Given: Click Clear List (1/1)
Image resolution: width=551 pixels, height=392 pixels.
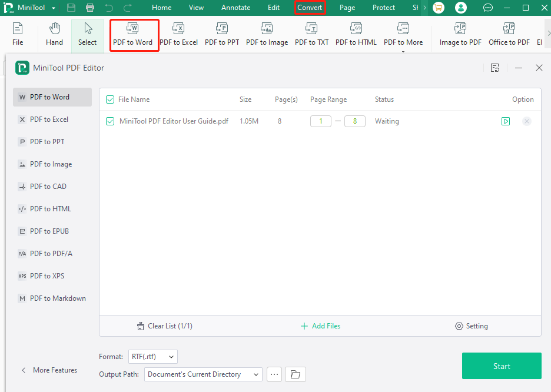Looking at the screenshot, I should pyautogui.click(x=164, y=326).
